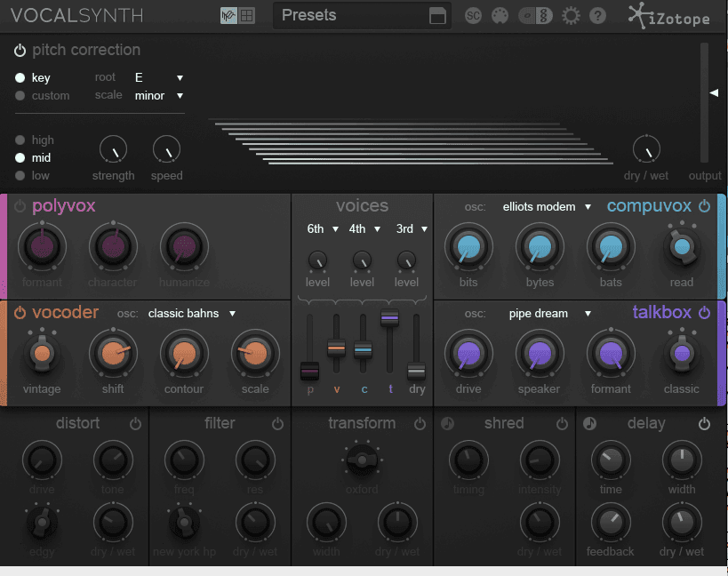This screenshot has width=728, height=576.
Task: Click the compuvox bits knob
Action: pos(469,246)
